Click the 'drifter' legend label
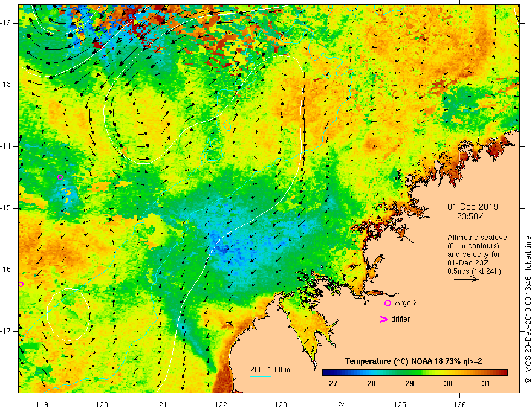532x411 pixels. [400, 319]
